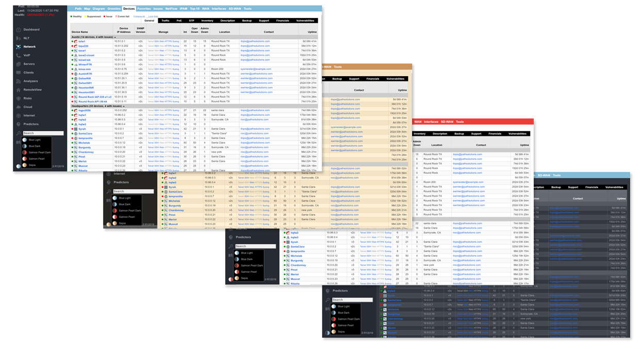Click the Clients monitor icon
The width and height of the screenshot is (644, 349).
pos(19,73)
